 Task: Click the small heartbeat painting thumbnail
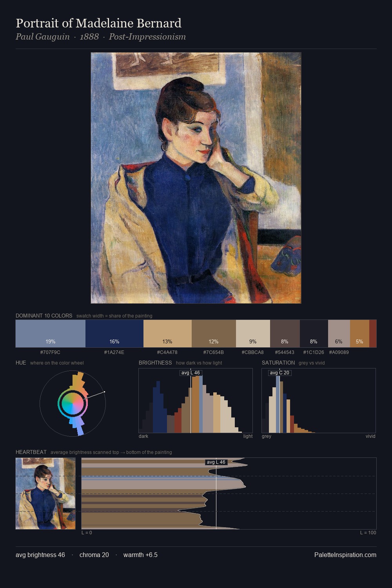click(45, 494)
